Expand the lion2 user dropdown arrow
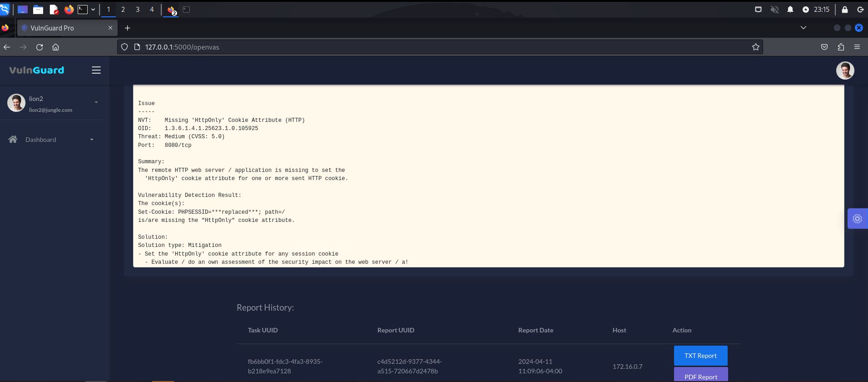Screen dimensions: 868x382 pos(96,102)
